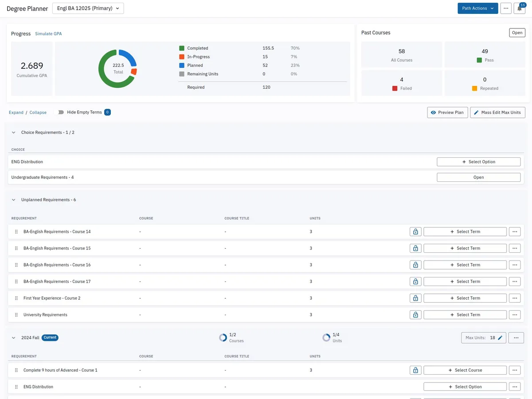532x399 pixels.
Task: Open the 2024 Fall term options menu
Action: 516,338
